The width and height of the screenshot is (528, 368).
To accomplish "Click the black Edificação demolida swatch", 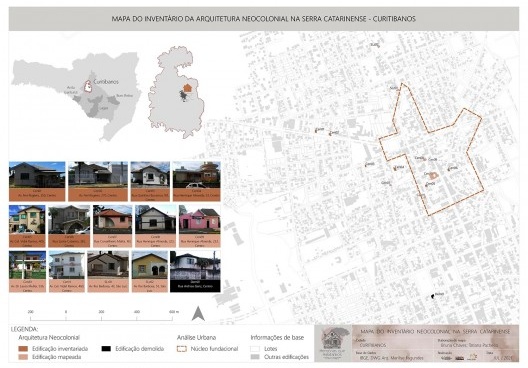I will click(x=106, y=349).
